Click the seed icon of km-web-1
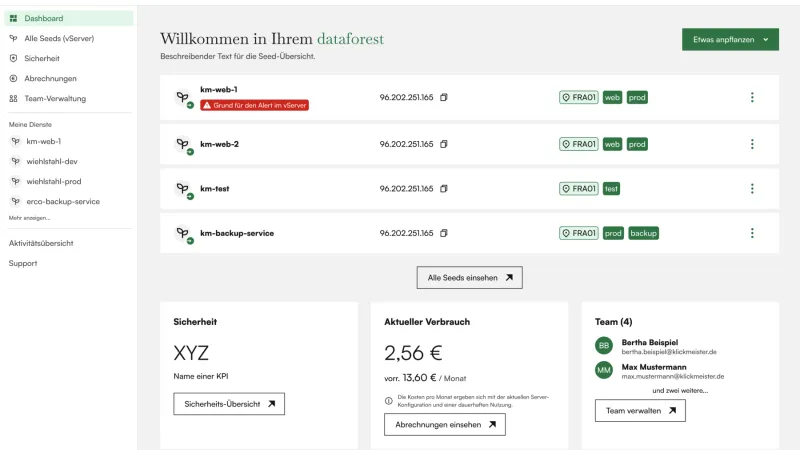Viewport: 800px width, 450px height. tap(183, 97)
